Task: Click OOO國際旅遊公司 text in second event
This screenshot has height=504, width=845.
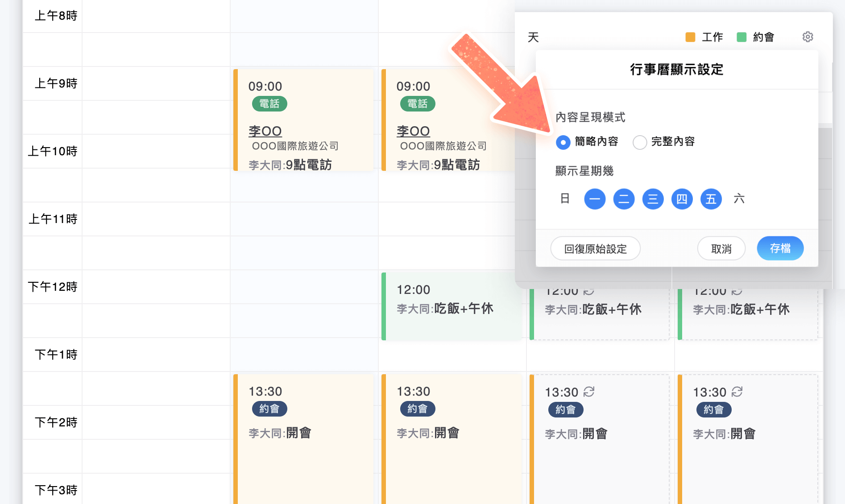Action: [x=443, y=146]
